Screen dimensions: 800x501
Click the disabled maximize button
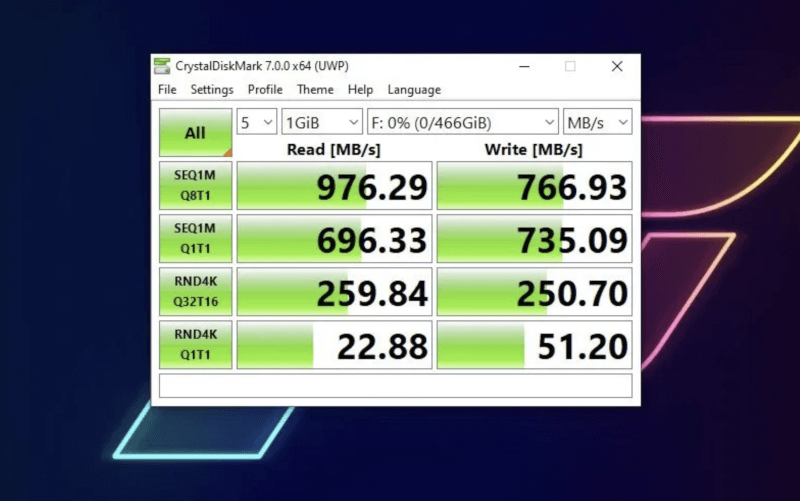pos(570,66)
